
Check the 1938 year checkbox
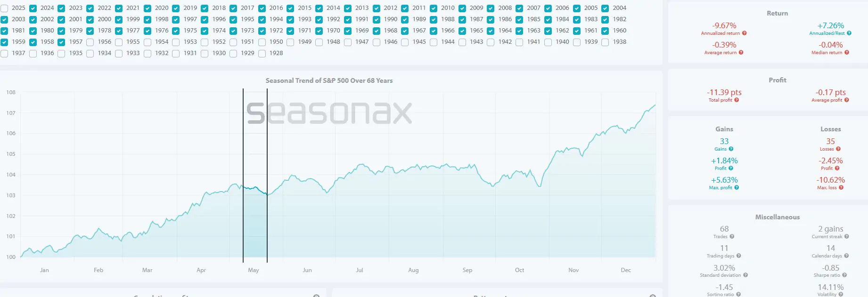(x=605, y=42)
